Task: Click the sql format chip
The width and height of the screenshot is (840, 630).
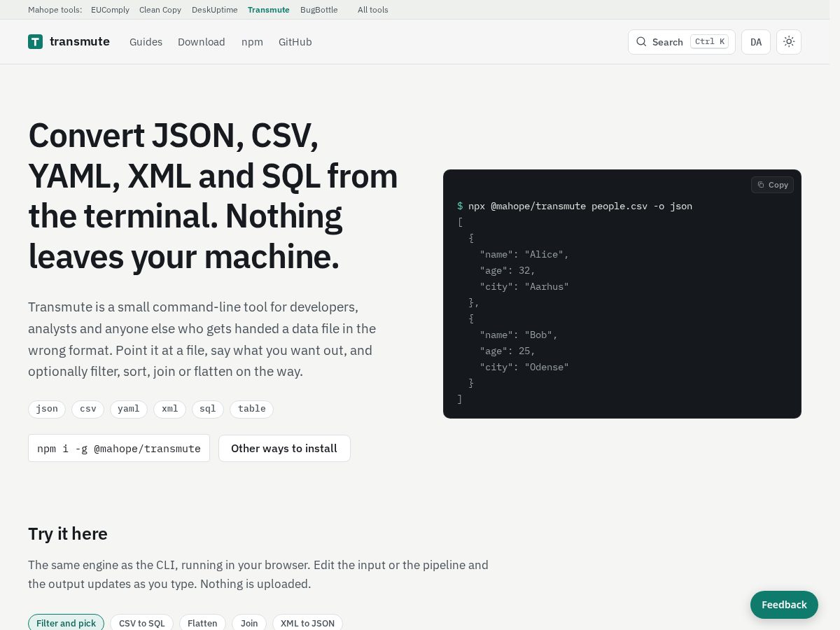Action: pyautogui.click(x=208, y=409)
